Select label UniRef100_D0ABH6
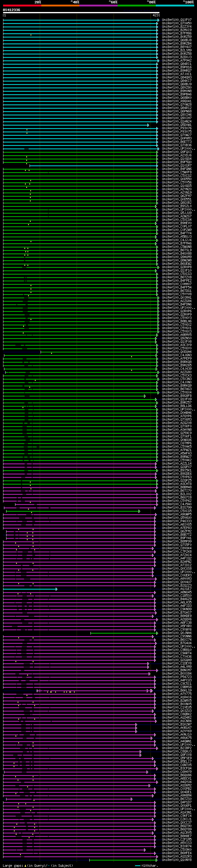 (177, 413)
